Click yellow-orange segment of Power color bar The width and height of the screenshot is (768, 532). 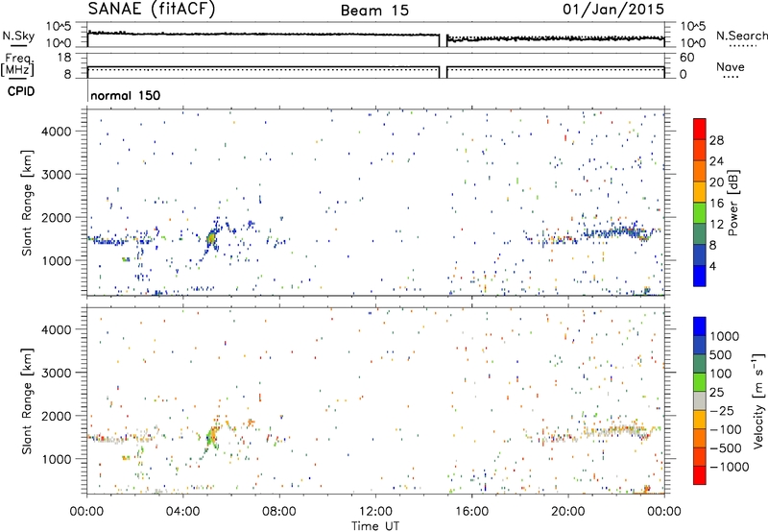point(700,191)
